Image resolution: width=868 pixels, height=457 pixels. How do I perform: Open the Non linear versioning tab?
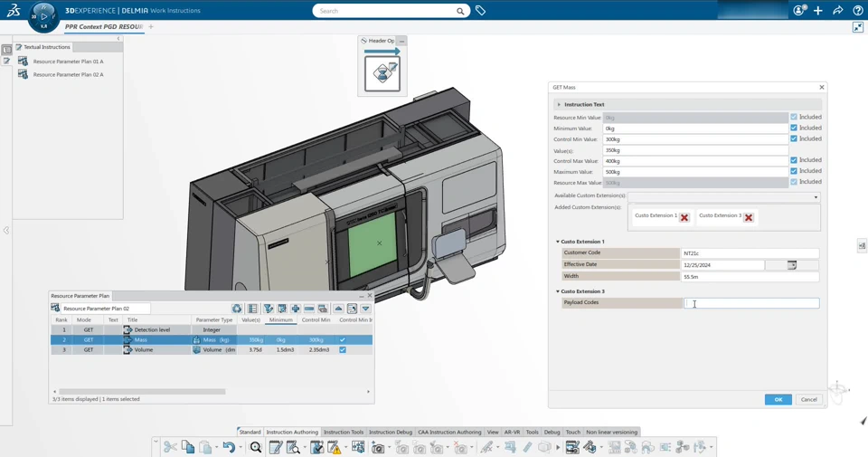coord(612,432)
